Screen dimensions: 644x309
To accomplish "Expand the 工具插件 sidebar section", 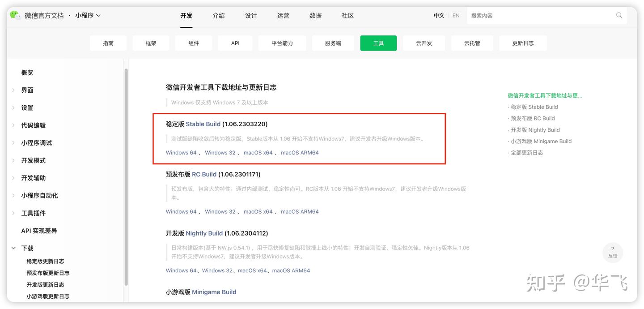I will click(x=13, y=213).
